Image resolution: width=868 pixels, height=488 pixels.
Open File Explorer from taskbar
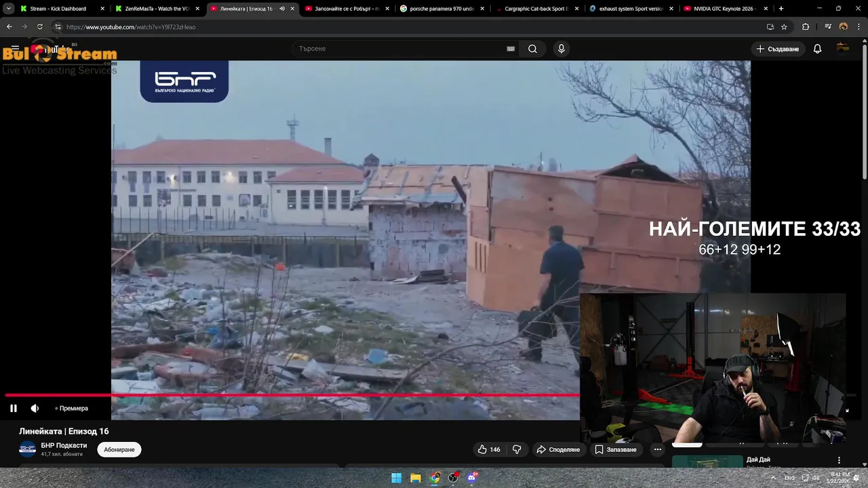point(415,478)
